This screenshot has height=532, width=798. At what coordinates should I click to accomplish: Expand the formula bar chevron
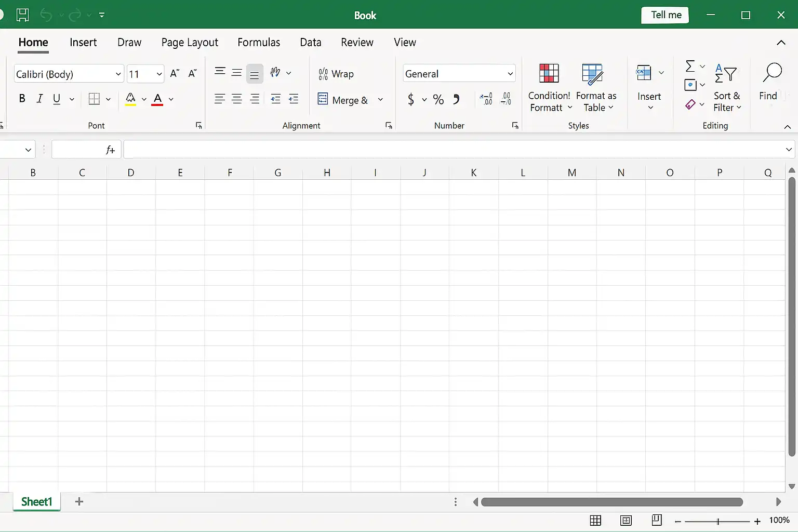click(x=789, y=150)
